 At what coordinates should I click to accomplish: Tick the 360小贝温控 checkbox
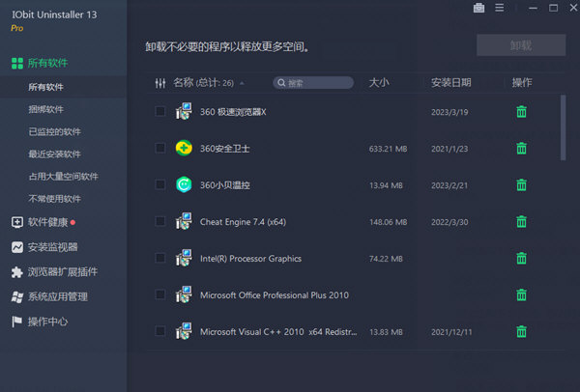(x=160, y=184)
